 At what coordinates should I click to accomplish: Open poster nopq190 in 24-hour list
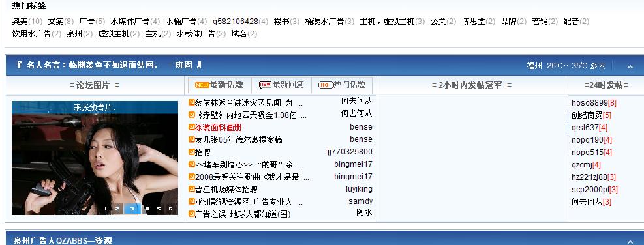click(x=587, y=140)
